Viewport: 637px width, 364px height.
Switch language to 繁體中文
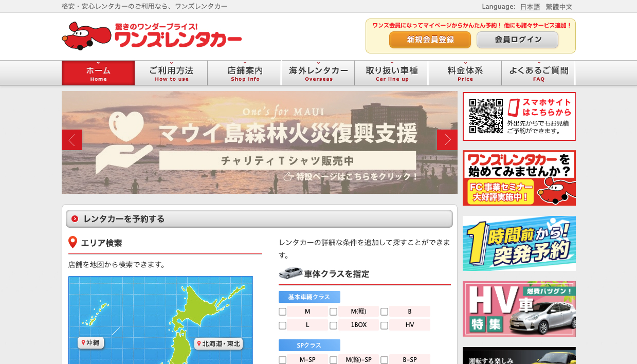[559, 7]
